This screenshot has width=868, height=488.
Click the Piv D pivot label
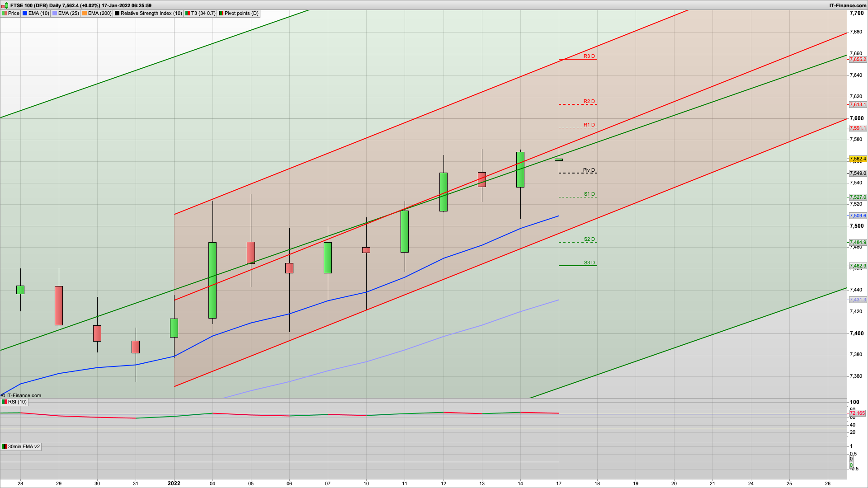pos(589,170)
